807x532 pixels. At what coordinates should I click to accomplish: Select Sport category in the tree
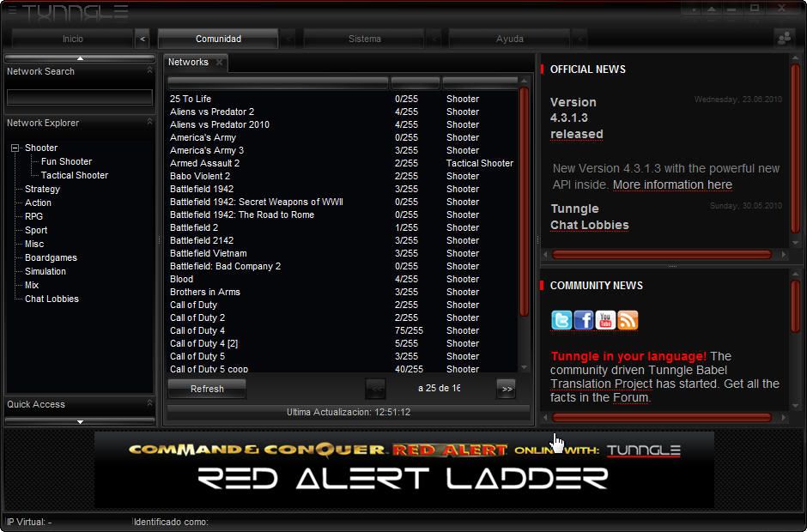pos(36,231)
